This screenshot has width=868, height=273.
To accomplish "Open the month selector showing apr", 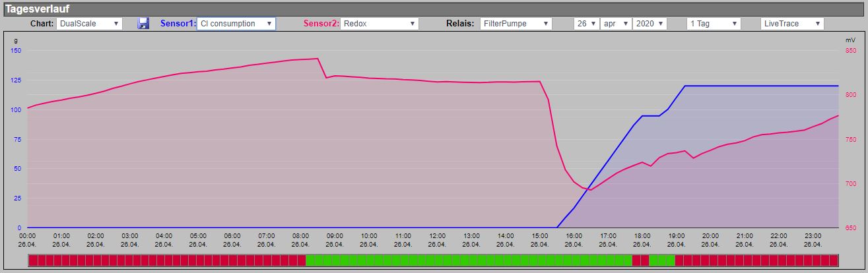I will point(615,23).
